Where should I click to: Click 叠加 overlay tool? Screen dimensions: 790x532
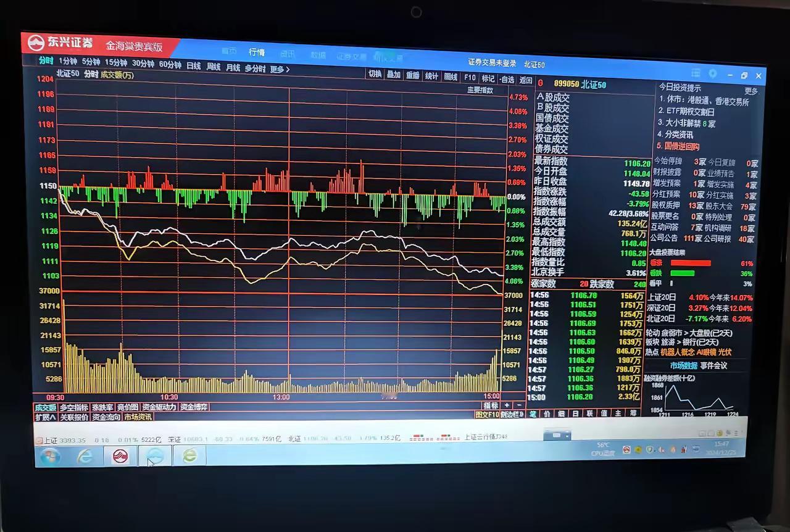(x=394, y=75)
